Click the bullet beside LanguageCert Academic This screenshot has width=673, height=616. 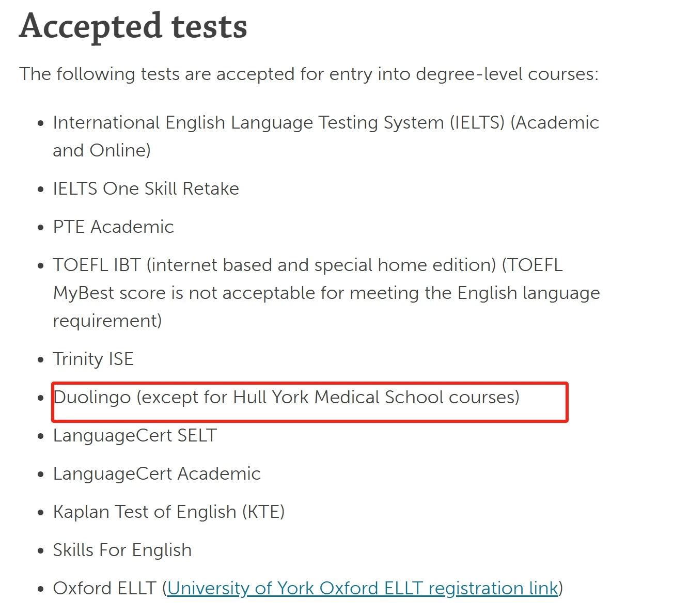[41, 475]
